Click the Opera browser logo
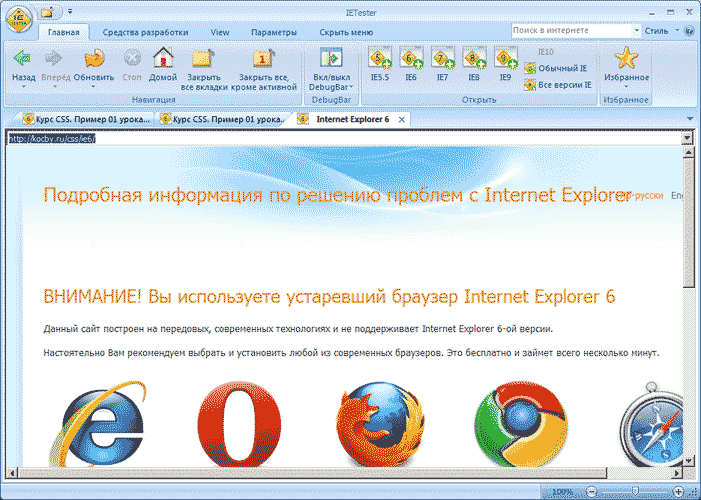 [x=239, y=423]
